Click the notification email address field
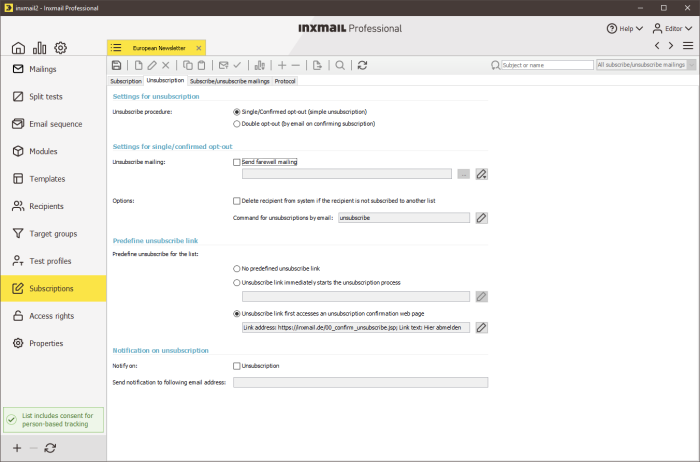700x462 pixels. pyautogui.click(x=360, y=383)
